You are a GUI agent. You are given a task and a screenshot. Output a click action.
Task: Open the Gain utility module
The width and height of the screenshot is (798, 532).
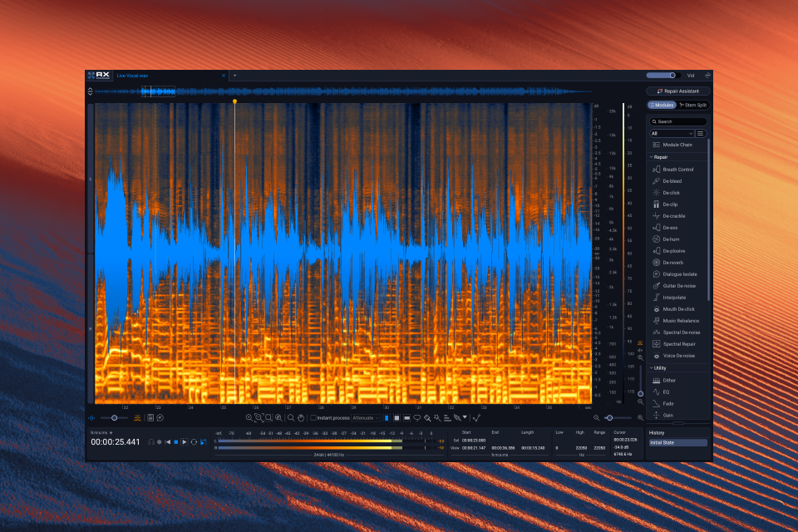click(677, 416)
